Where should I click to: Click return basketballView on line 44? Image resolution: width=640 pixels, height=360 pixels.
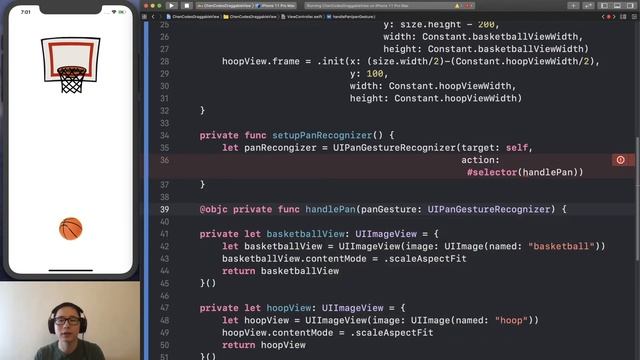point(280,271)
